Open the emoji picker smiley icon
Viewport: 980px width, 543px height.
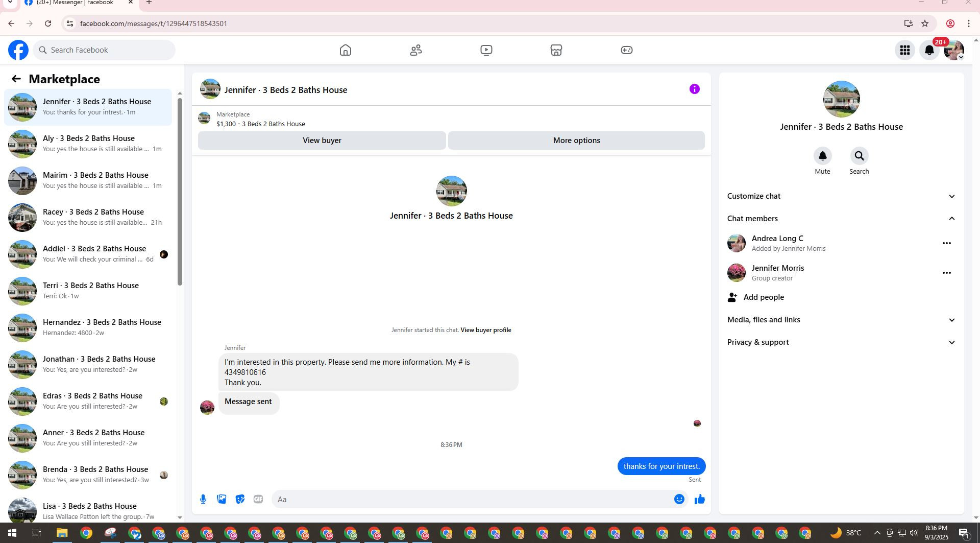pos(679,500)
